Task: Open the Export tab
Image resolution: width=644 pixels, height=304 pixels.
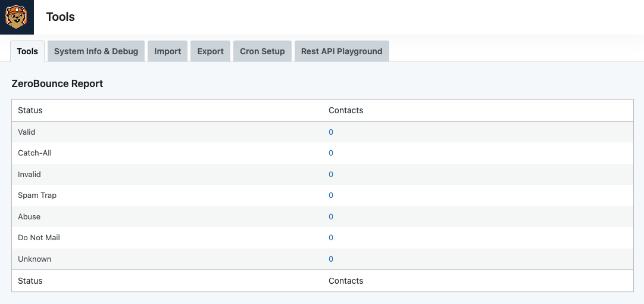Action: 210,51
